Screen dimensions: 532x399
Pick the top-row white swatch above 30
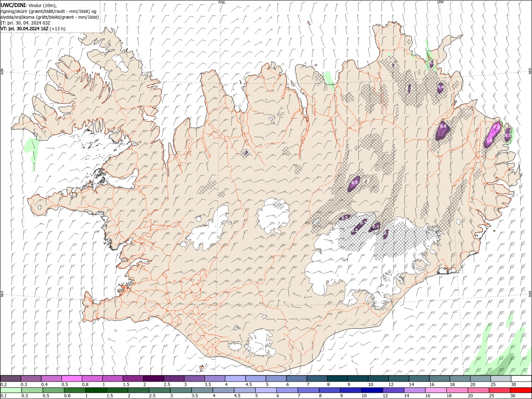tap(521, 379)
